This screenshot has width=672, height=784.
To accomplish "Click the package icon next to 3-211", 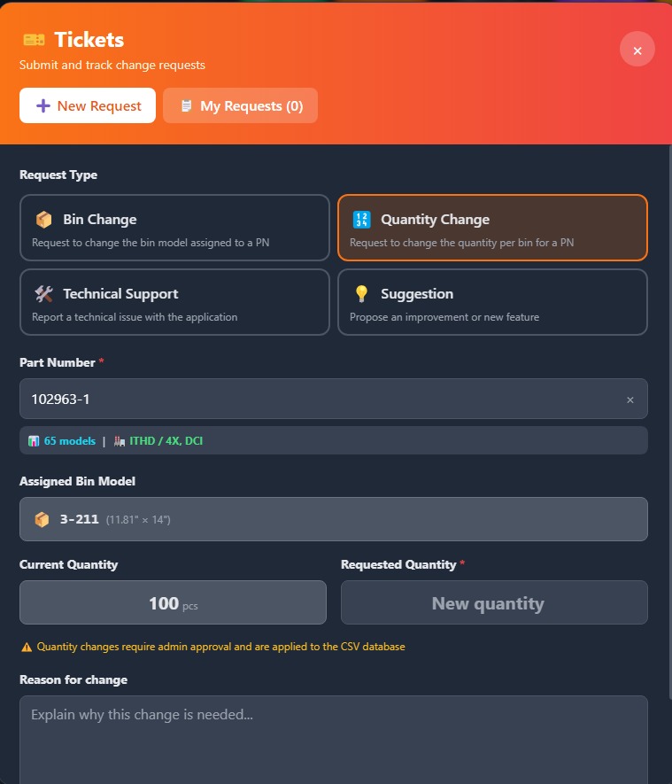I will (x=42, y=519).
